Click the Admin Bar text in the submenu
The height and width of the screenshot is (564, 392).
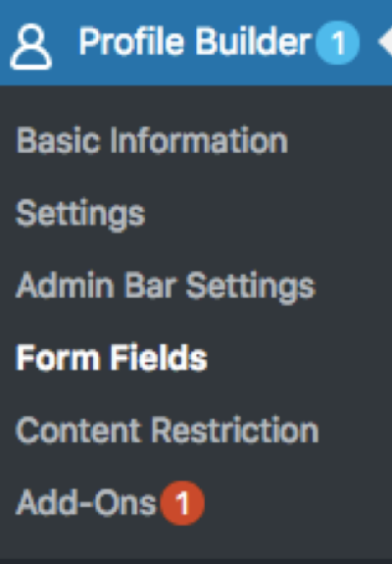(x=97, y=285)
